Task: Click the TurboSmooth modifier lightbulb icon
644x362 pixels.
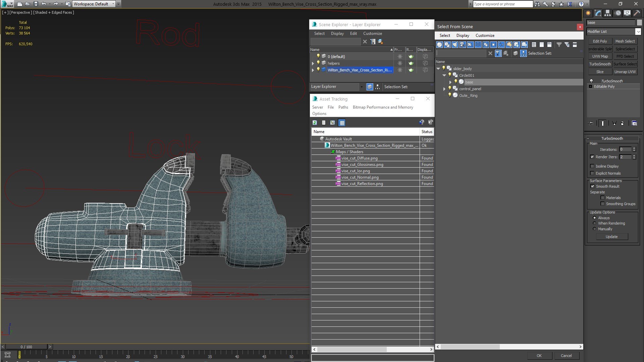Action: click(591, 81)
